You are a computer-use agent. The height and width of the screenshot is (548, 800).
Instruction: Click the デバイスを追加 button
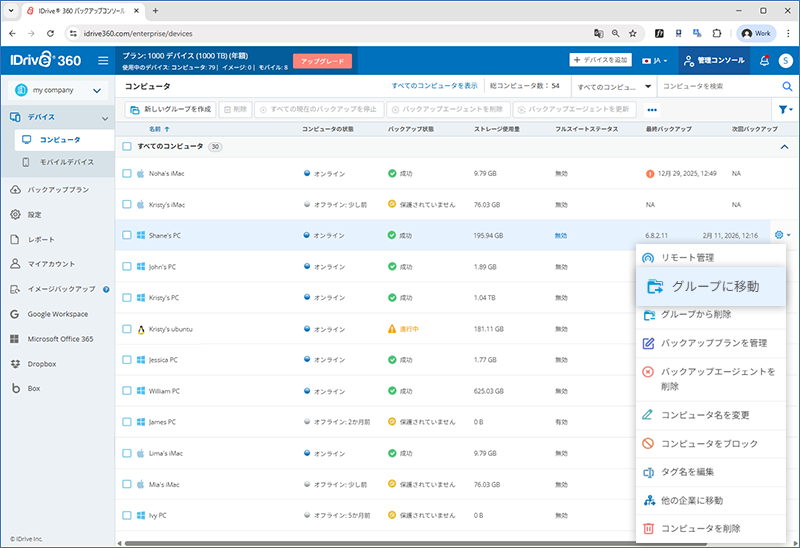(x=600, y=60)
